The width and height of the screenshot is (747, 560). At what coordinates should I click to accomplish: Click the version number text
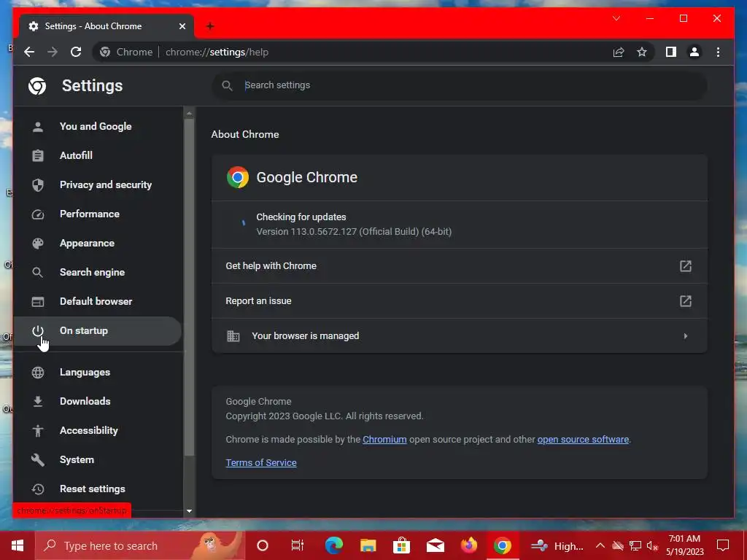point(354,232)
